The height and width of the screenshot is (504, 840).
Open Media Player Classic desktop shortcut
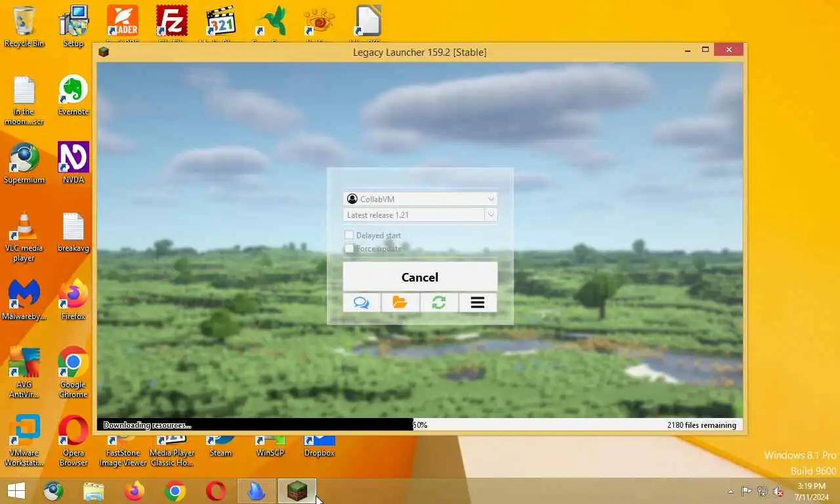(x=172, y=451)
